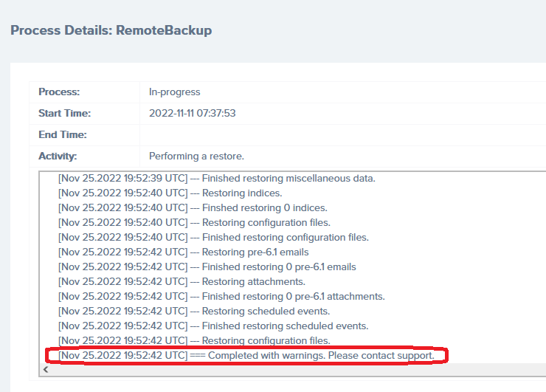
Task: Click the empty End Time value cell
Action: pyautogui.click(x=339, y=135)
